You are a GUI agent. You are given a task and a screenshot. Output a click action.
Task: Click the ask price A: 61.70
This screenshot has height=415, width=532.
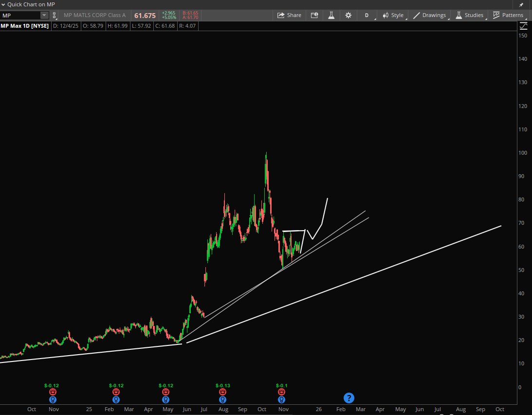190,18
